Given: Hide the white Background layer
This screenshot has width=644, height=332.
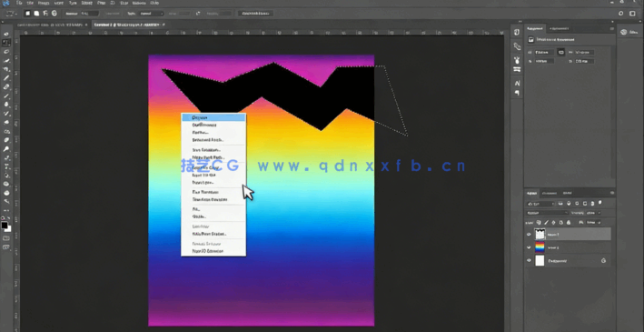Looking at the screenshot, I should 529,260.
